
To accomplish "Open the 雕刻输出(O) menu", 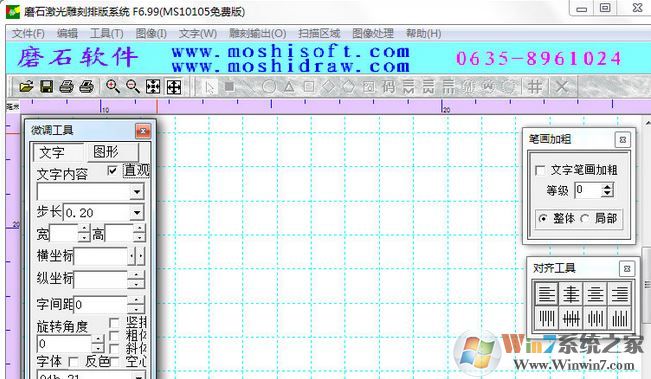I will point(257,33).
